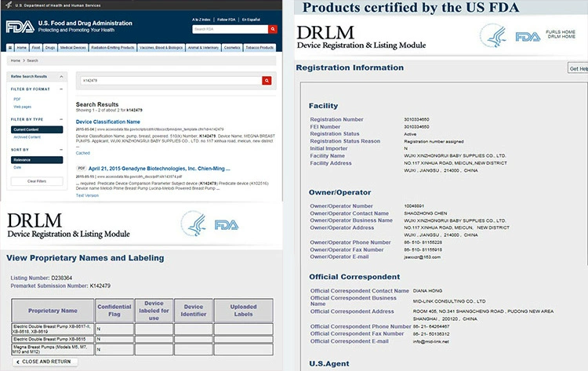The height and width of the screenshot is (371, 588).
Task: Click the search box containing K142479
Action: pos(171,80)
